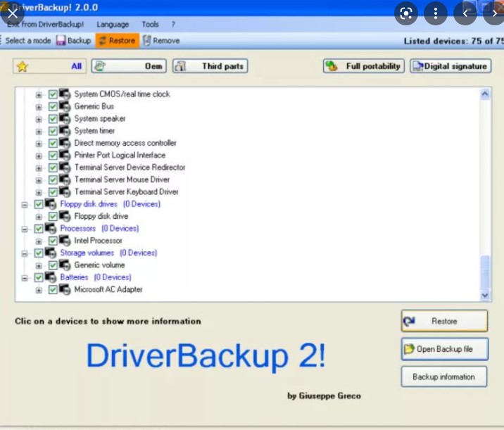Click the star icon in the All filter
The width and height of the screenshot is (504, 430).
23,67
